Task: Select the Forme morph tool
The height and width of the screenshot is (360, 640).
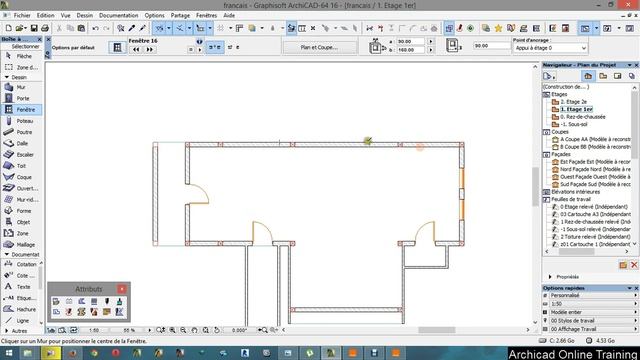Action: point(21,211)
